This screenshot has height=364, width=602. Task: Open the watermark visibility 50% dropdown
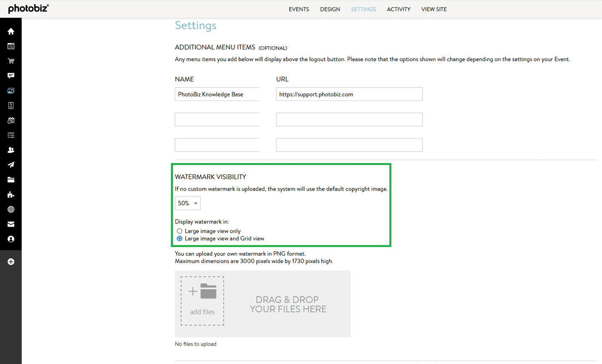click(187, 203)
